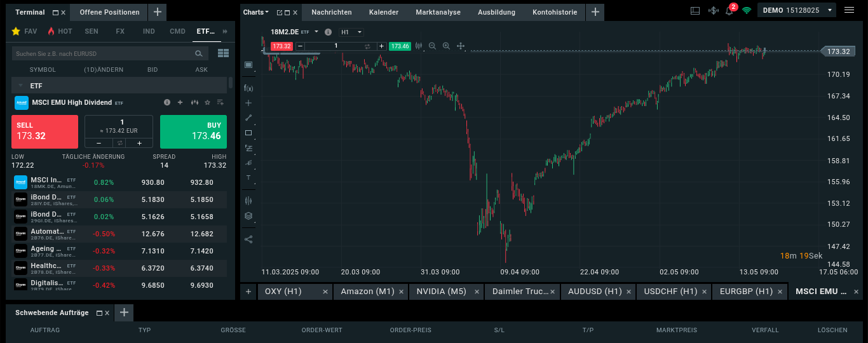Toggle favorite star for MSCI EMU High Dividend

[x=207, y=102]
